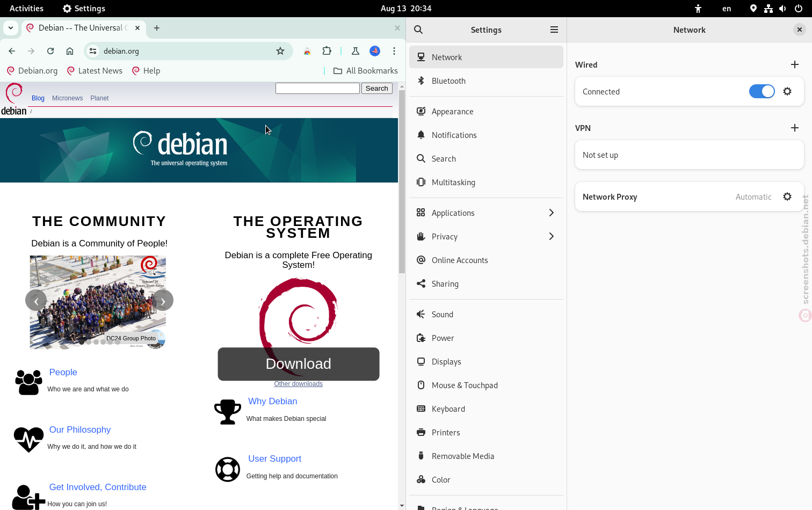The width and height of the screenshot is (812, 510).
Task: Close the Debian browser tab
Action: pyautogui.click(x=137, y=28)
